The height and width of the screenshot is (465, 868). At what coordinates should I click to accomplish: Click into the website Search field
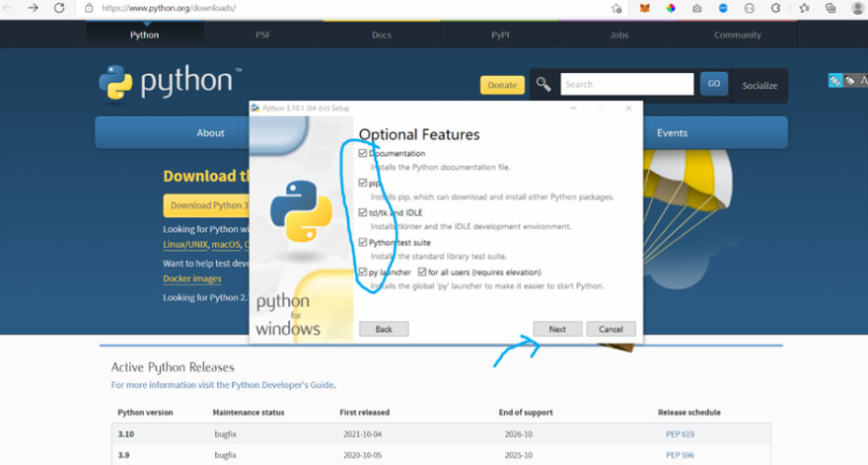pyautogui.click(x=626, y=84)
